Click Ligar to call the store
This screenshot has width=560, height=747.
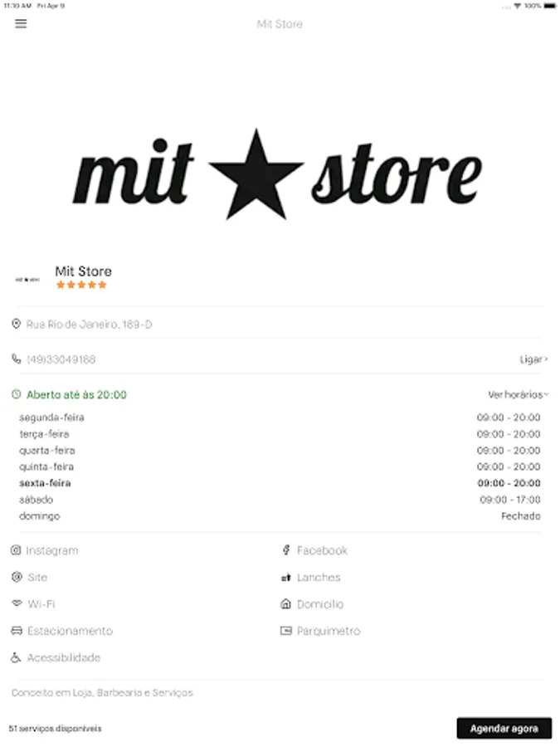tap(533, 359)
